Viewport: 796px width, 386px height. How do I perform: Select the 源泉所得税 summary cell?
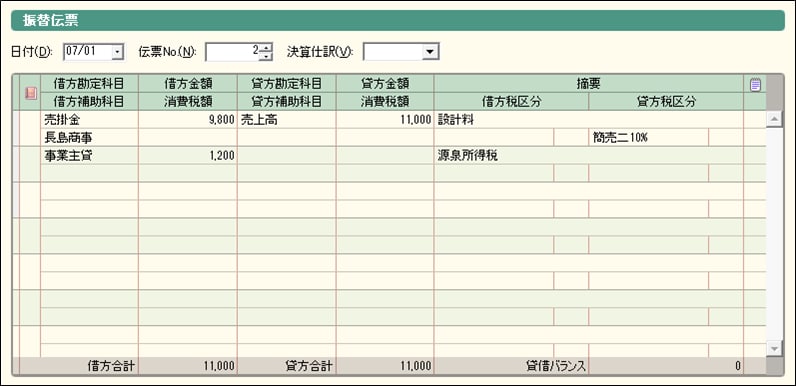pyautogui.click(x=589, y=156)
